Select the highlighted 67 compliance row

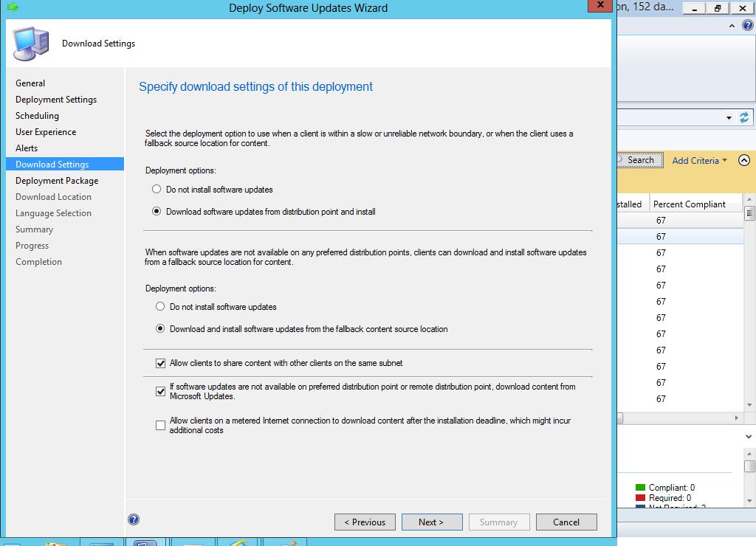680,236
